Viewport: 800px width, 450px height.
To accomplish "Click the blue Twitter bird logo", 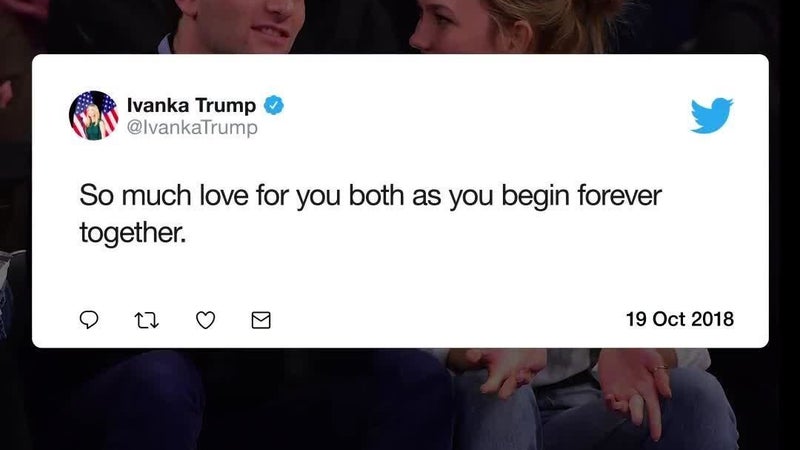I will tap(712, 115).
